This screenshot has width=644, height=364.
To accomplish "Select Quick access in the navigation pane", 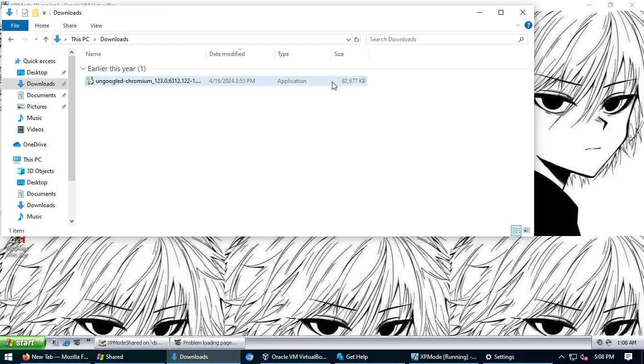I will [39, 61].
